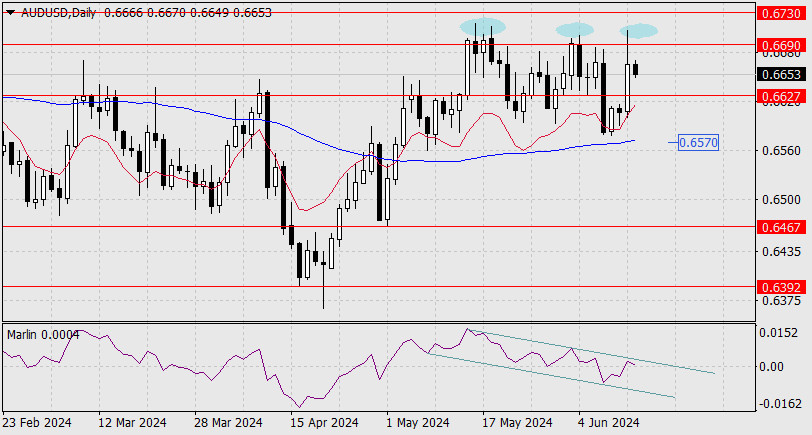Viewport: 812px width, 435px height.
Task: Click the 0.6375 price scale value
Action: point(781,300)
